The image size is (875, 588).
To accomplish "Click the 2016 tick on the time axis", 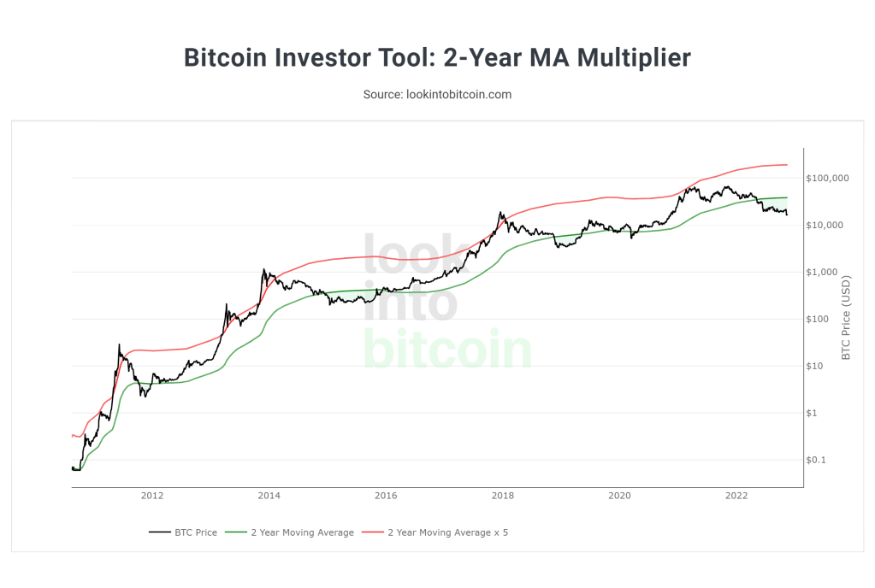I will [x=386, y=496].
